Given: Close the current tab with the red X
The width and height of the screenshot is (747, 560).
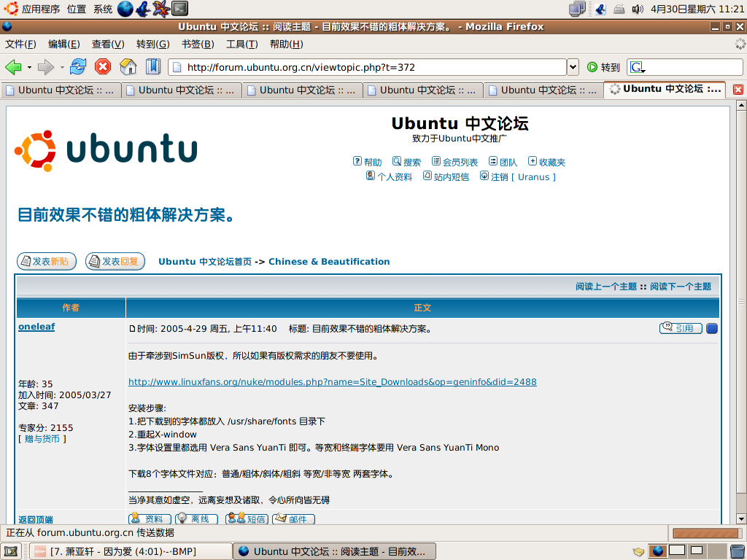Looking at the screenshot, I should 738,90.
